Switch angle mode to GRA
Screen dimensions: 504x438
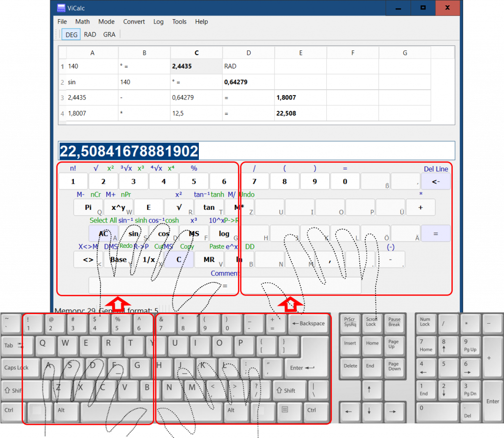[x=109, y=34]
